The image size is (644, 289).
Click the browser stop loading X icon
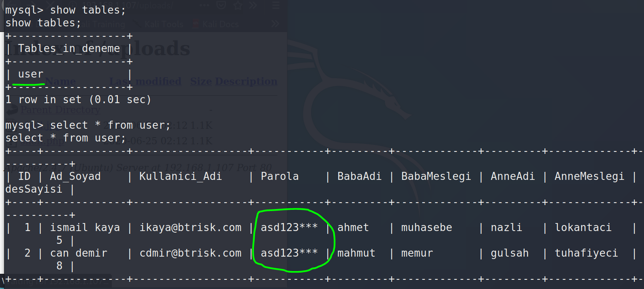[51, 5]
